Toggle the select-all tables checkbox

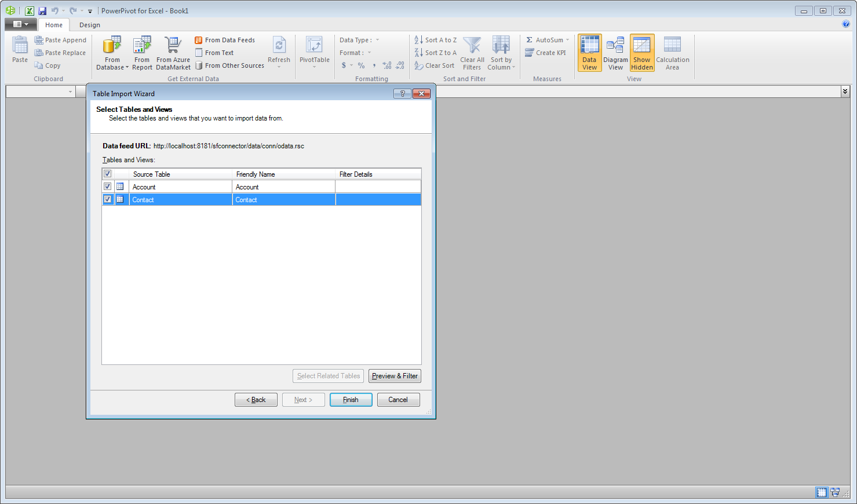pyautogui.click(x=107, y=173)
